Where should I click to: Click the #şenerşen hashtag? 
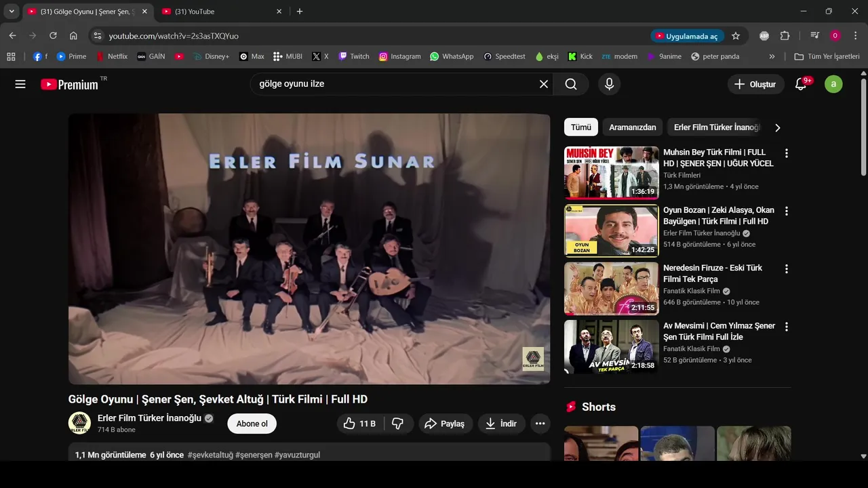coord(254,455)
